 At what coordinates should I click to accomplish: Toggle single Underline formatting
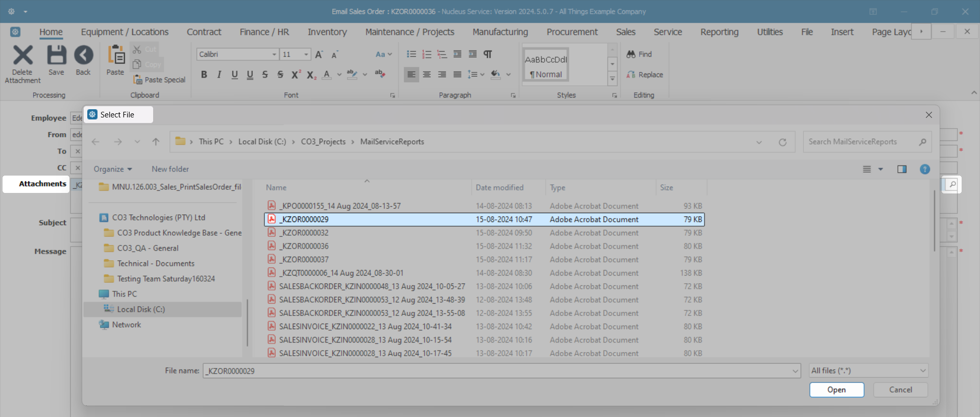(x=235, y=75)
